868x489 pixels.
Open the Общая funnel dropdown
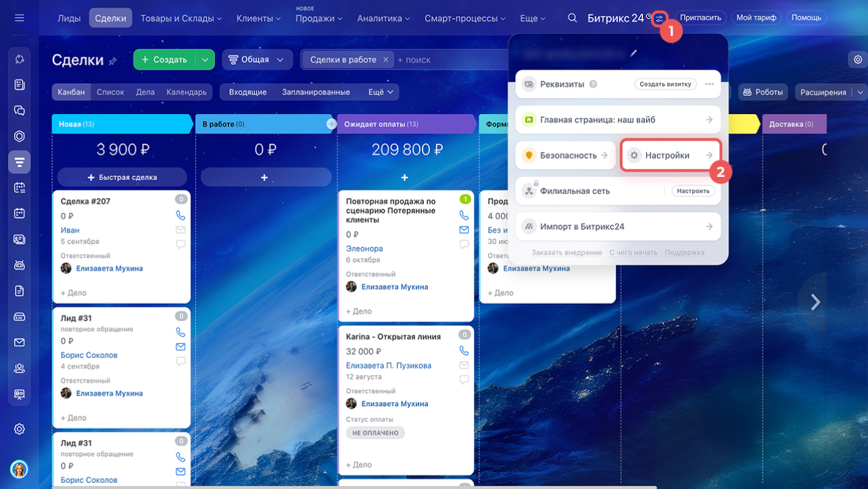[257, 59]
